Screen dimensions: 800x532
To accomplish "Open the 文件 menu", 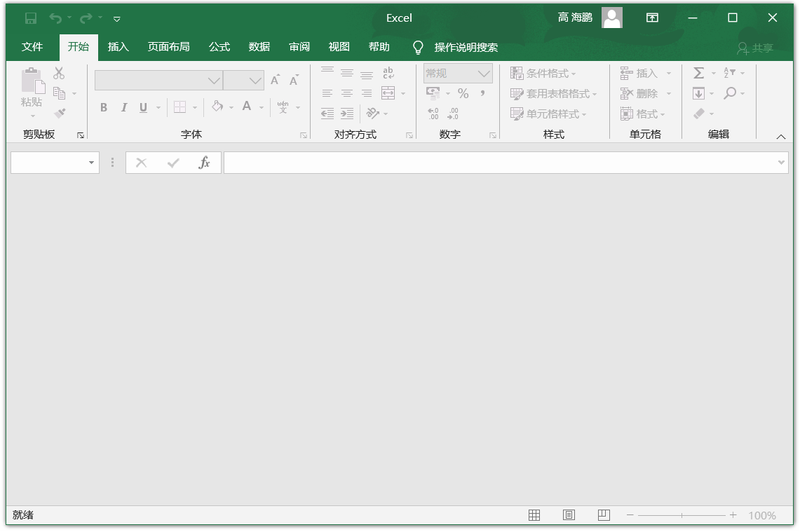I will pos(32,47).
